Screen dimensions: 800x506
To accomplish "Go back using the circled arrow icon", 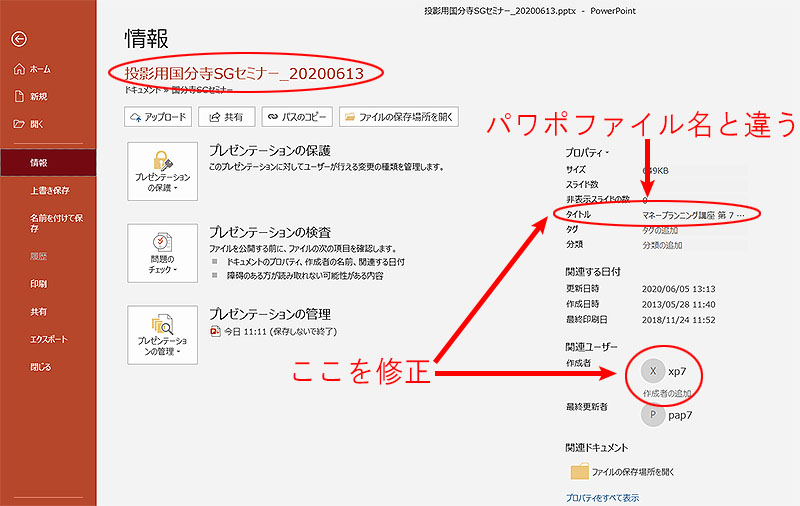I will click(19, 39).
